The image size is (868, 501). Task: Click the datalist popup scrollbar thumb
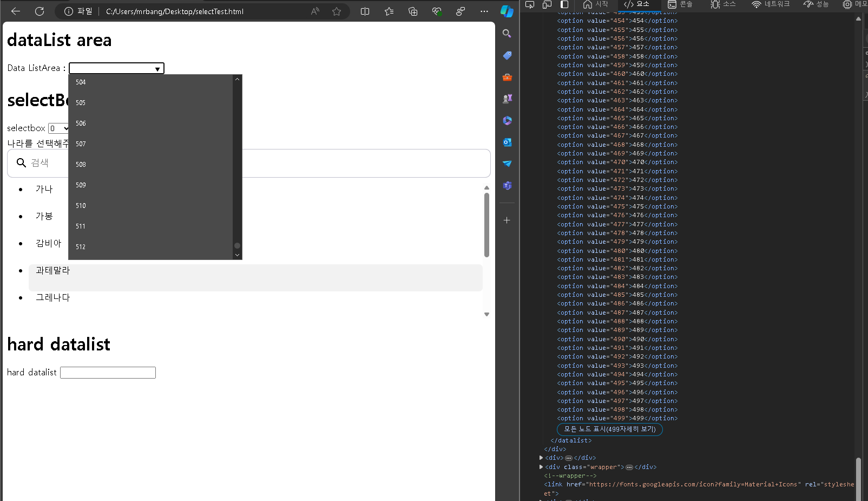pos(237,245)
